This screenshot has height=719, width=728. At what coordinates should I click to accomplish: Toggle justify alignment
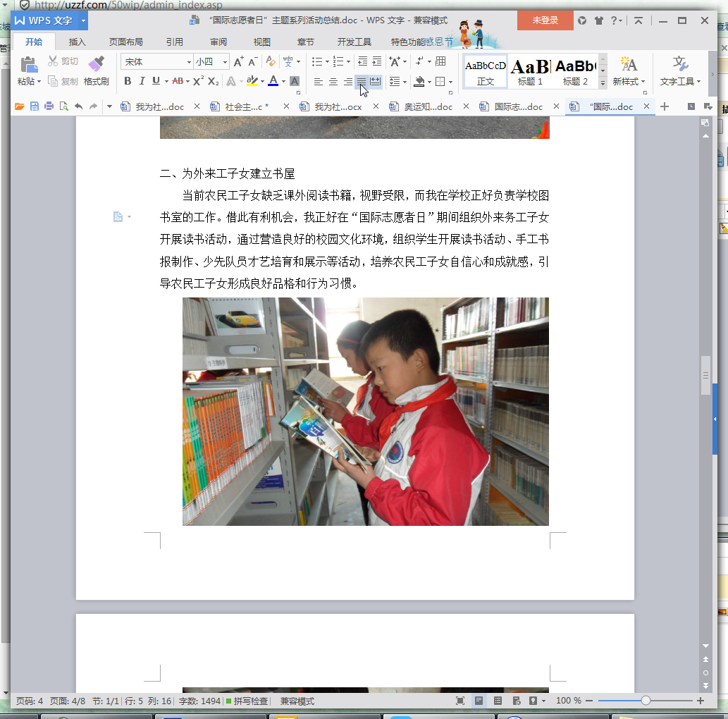click(362, 82)
